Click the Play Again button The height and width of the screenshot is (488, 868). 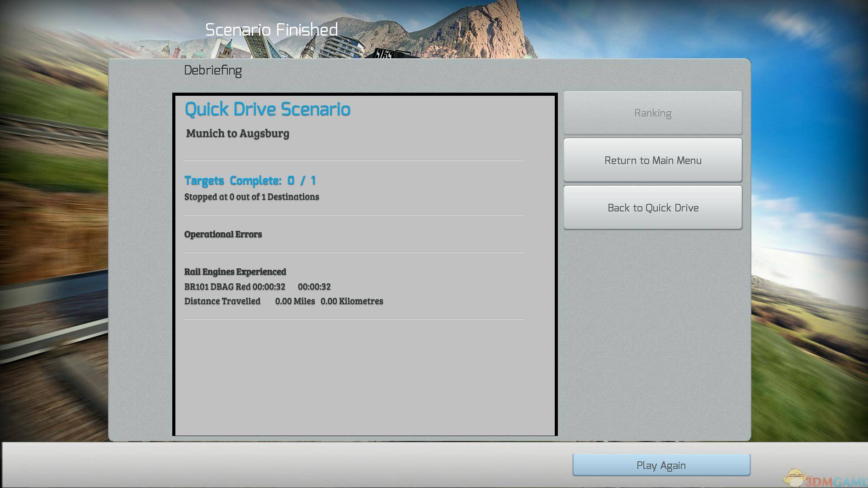click(x=661, y=465)
